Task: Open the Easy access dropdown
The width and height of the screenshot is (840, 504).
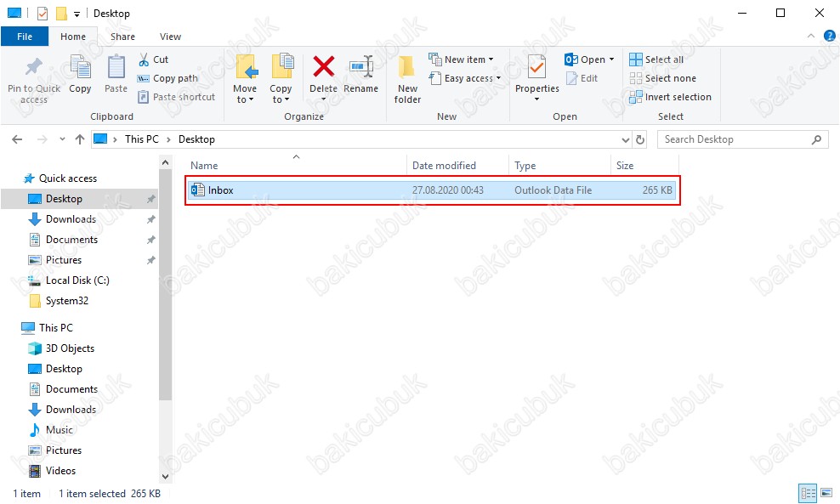Action: [464, 78]
